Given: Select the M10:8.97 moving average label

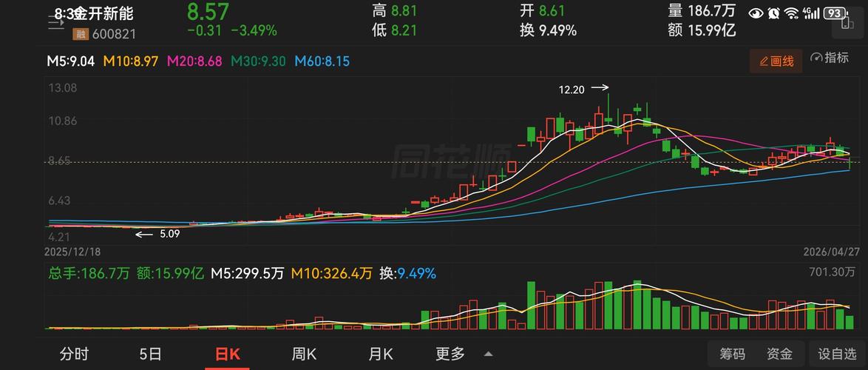Looking at the screenshot, I should 132,61.
